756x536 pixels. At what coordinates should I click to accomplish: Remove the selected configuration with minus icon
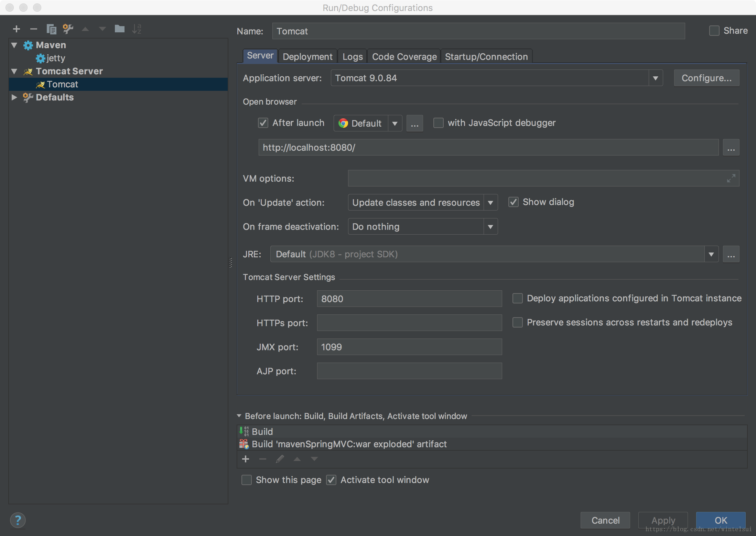click(33, 29)
